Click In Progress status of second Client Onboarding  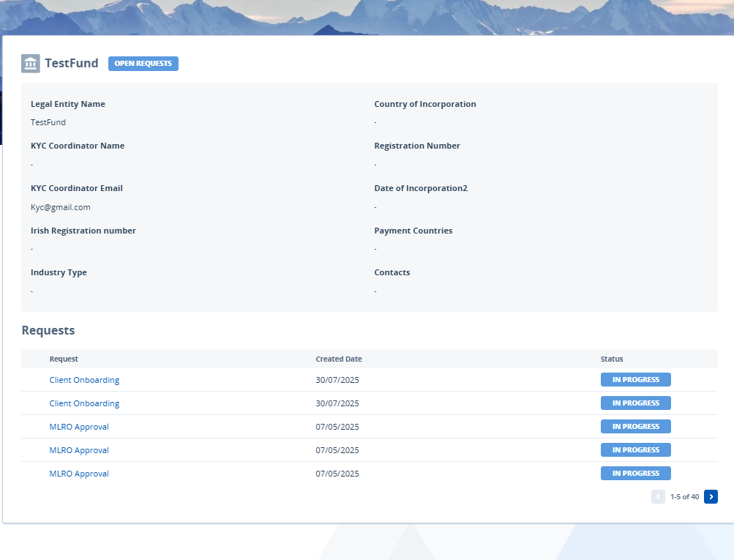point(635,403)
